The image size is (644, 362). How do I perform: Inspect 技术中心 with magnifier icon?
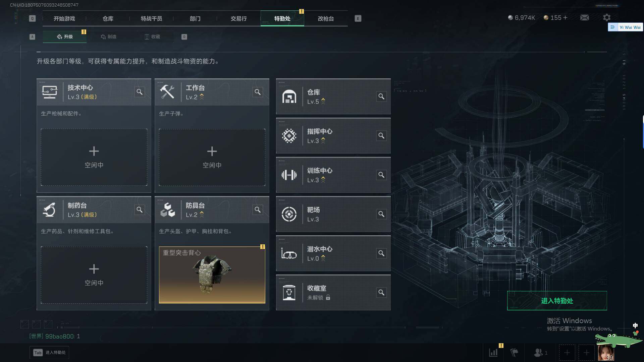[140, 92]
